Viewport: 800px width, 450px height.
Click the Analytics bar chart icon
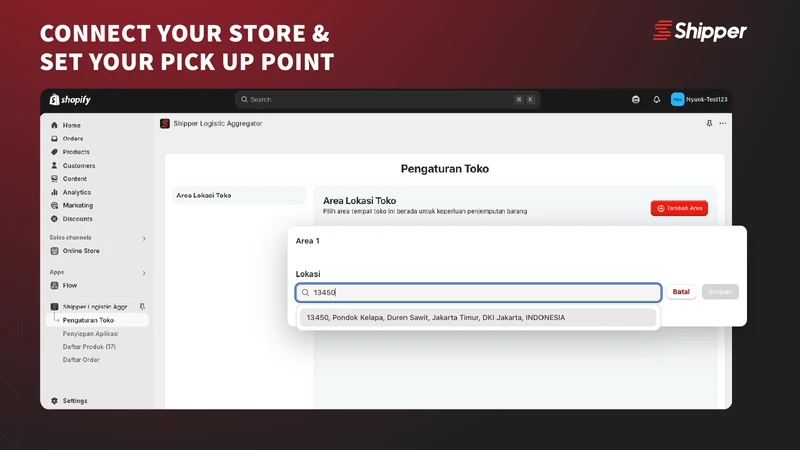coord(54,192)
